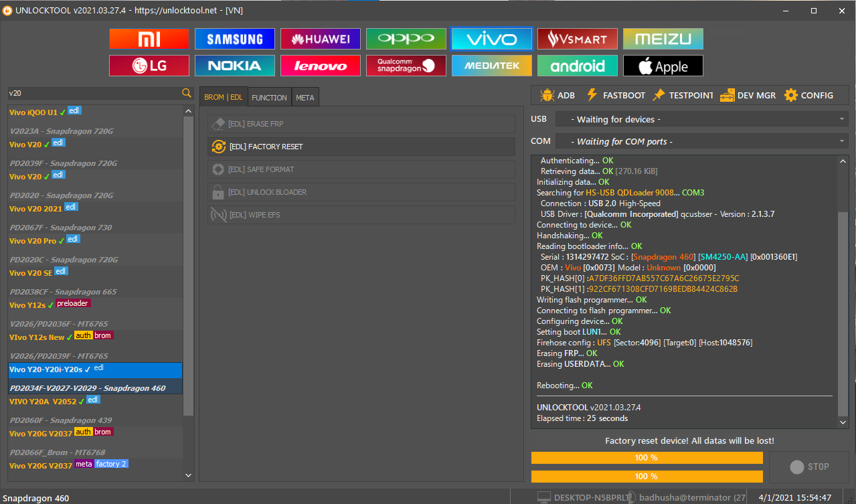Switch to the META tab
Image resolution: width=856 pixels, height=504 pixels.
click(x=305, y=97)
